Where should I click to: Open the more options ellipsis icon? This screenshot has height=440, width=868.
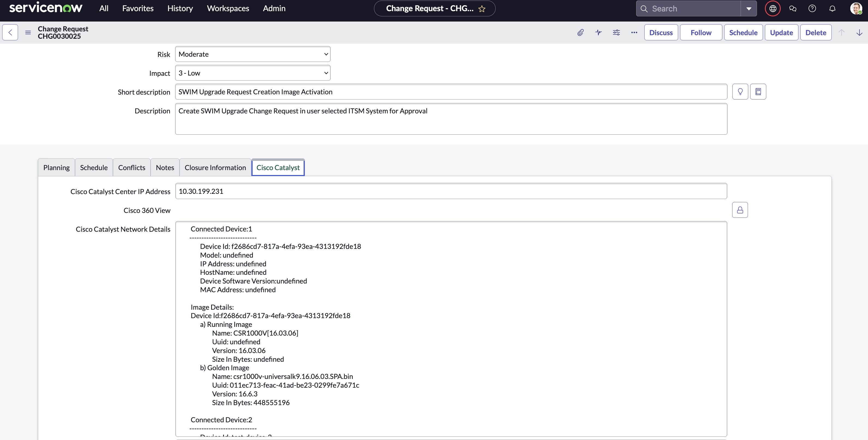pyautogui.click(x=634, y=32)
